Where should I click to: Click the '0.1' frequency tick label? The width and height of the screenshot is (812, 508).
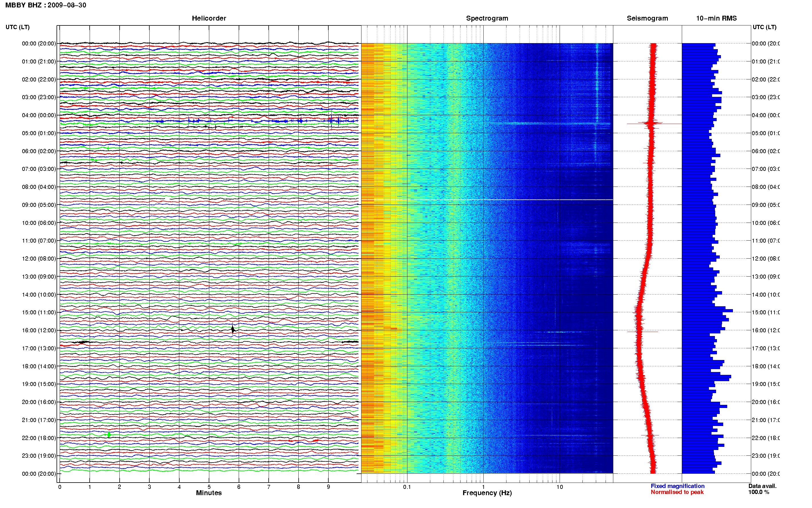tap(407, 487)
